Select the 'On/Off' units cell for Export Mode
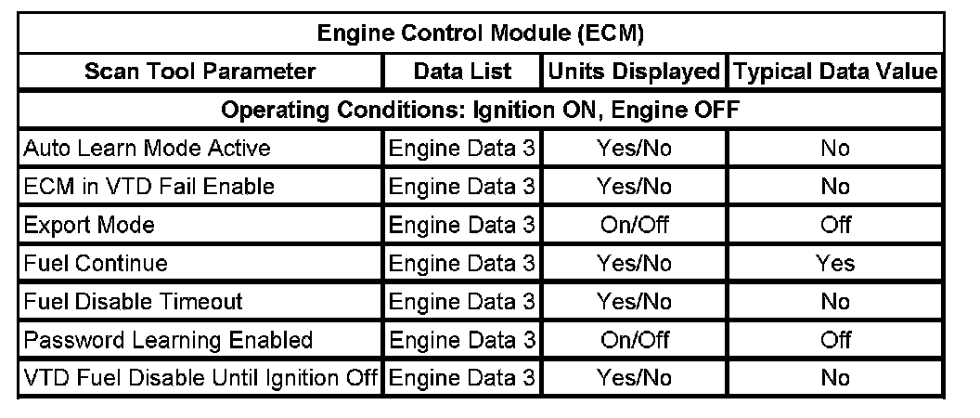Screen dimensions: 980x418 pos(635,225)
